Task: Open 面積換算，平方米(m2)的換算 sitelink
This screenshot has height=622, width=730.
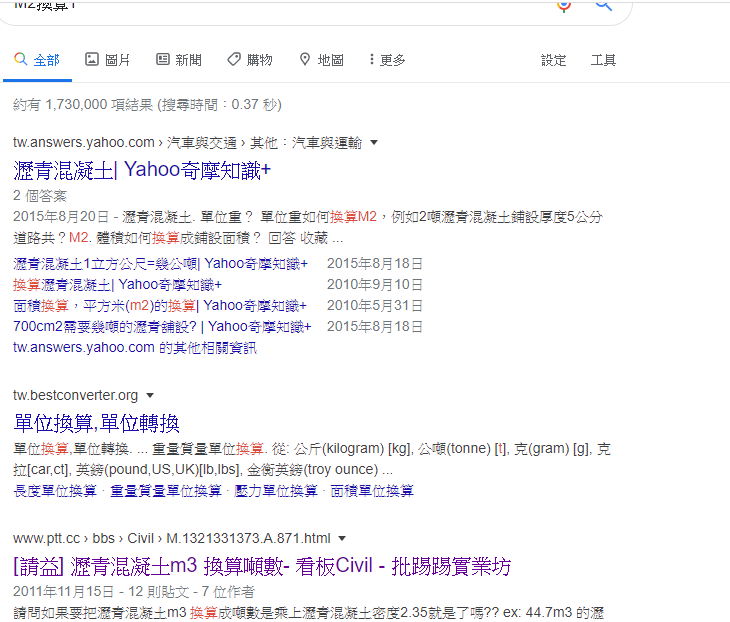Action: 160,305
